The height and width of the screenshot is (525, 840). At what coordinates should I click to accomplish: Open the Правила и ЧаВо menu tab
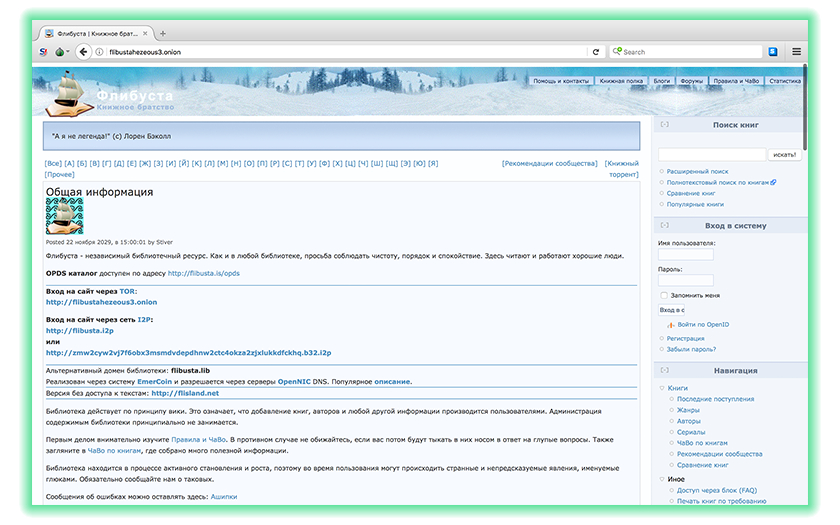pos(736,81)
